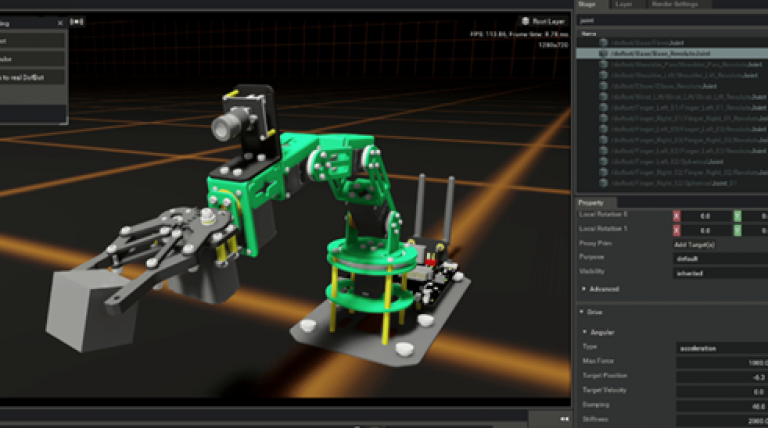Switch to the Stage tab

(587, 4)
